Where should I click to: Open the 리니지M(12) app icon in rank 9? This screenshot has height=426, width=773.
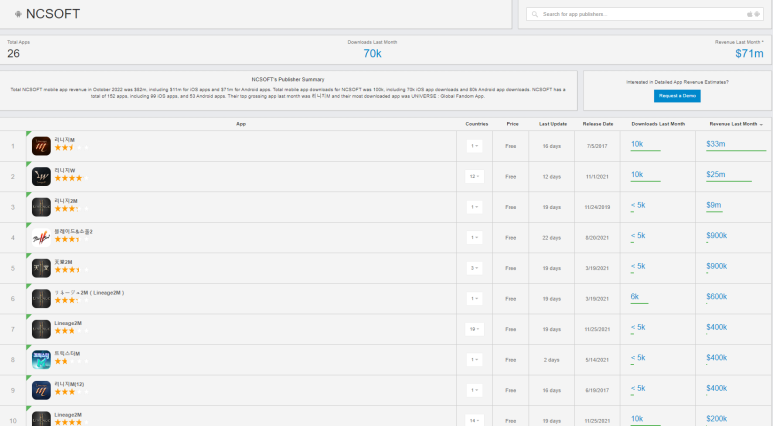(x=41, y=390)
